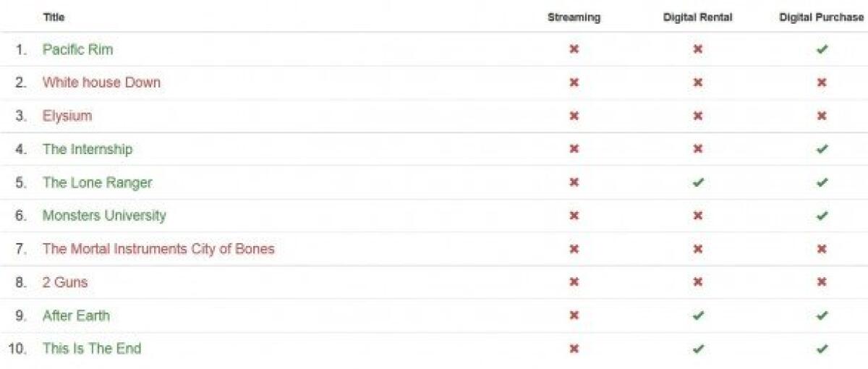Click Elysium's Digital Purchase cross icon

click(822, 116)
